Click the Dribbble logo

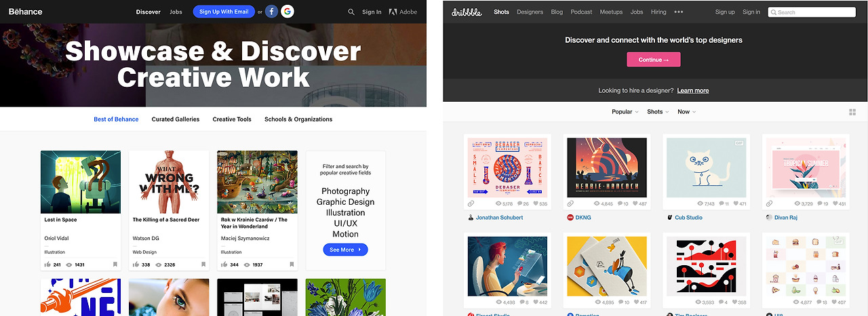(x=467, y=12)
